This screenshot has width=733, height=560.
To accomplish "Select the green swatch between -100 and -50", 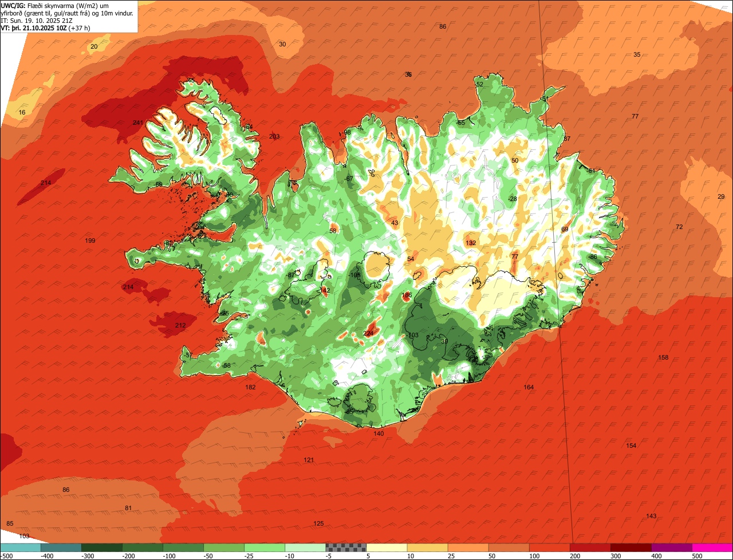I will click(x=183, y=547).
